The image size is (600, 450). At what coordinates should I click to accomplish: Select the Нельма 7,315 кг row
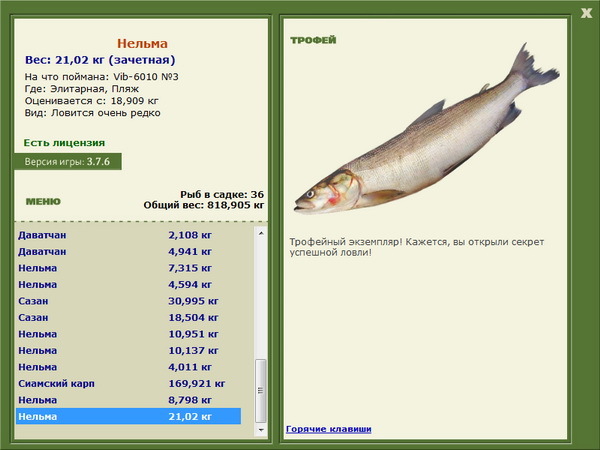click(129, 268)
